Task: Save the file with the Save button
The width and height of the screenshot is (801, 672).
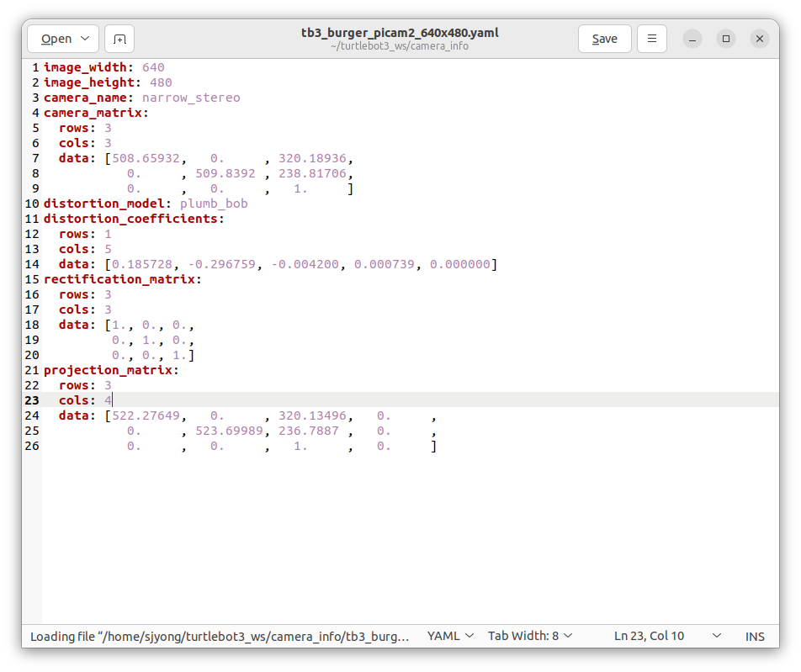Action: tap(605, 39)
